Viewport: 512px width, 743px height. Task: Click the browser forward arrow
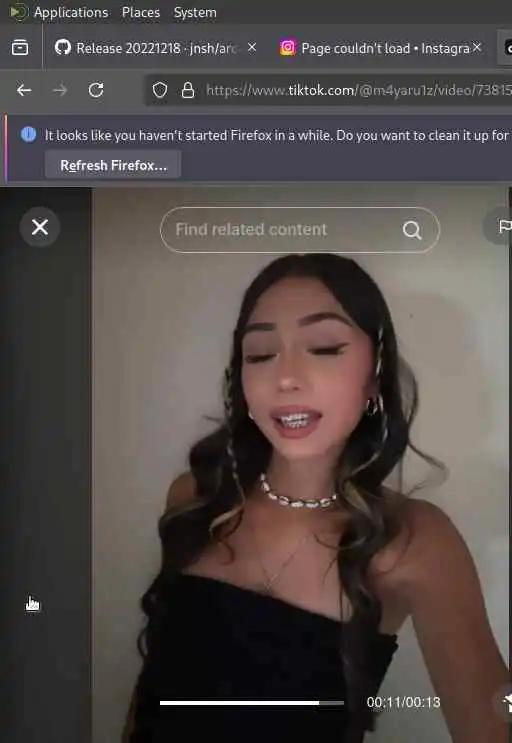click(60, 90)
